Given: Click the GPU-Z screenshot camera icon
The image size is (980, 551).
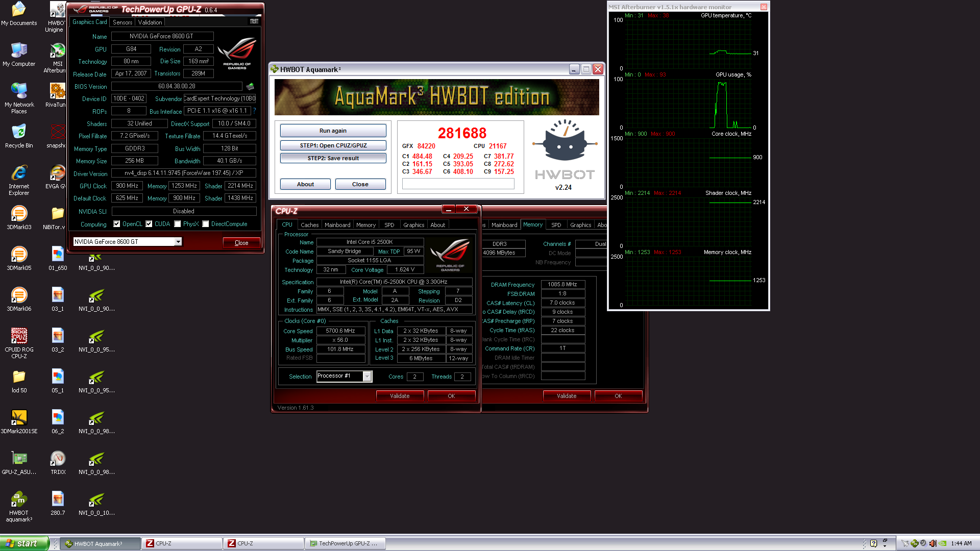Looking at the screenshot, I should (254, 21).
